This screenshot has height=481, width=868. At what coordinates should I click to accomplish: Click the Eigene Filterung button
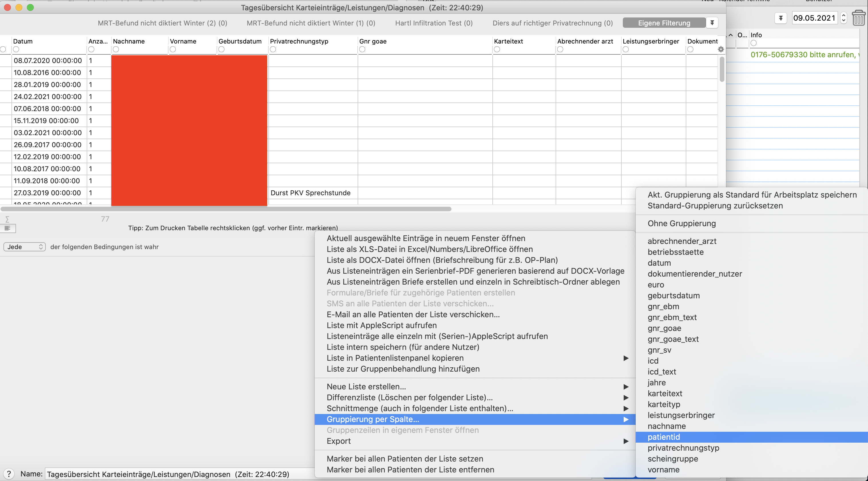(664, 23)
